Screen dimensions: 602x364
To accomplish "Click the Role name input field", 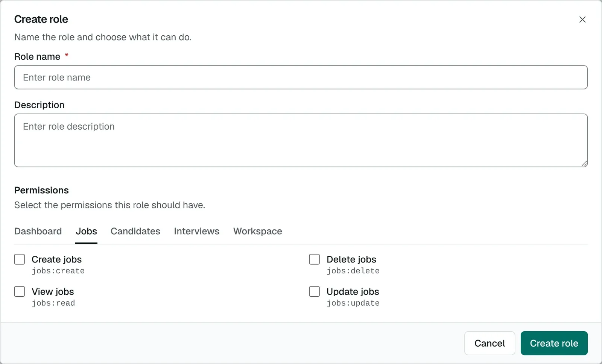I will tap(301, 77).
